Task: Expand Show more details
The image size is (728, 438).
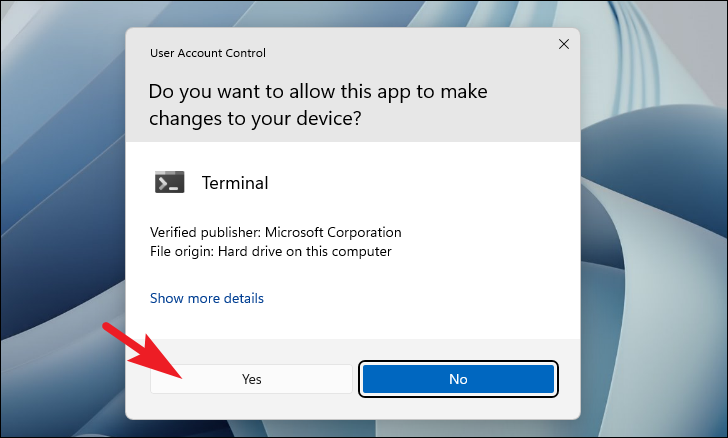Action: click(x=207, y=298)
